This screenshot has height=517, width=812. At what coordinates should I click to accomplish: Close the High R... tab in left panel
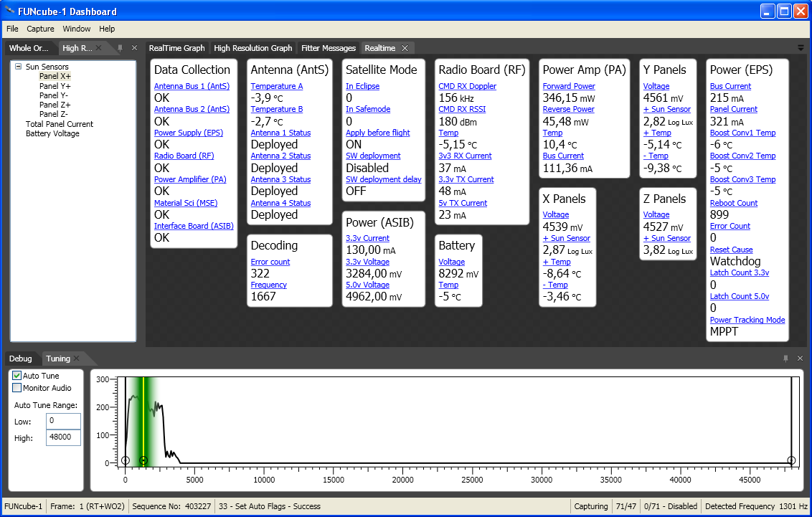(x=100, y=48)
